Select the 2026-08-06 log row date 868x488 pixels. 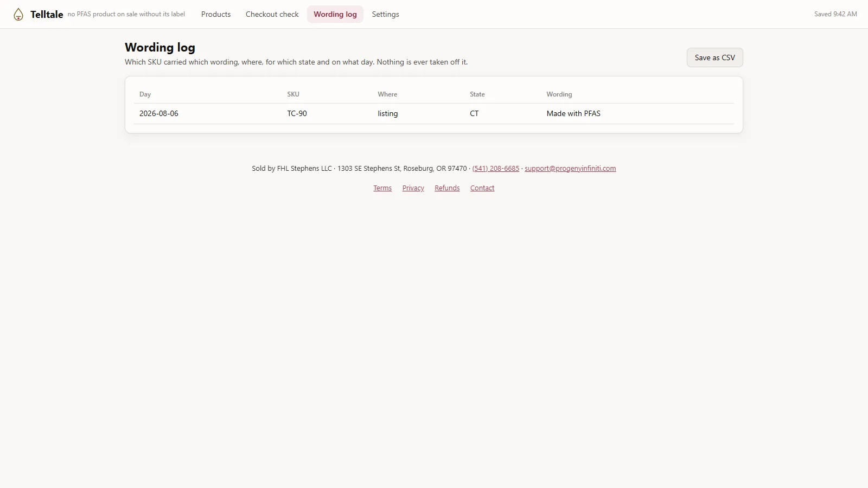point(159,113)
